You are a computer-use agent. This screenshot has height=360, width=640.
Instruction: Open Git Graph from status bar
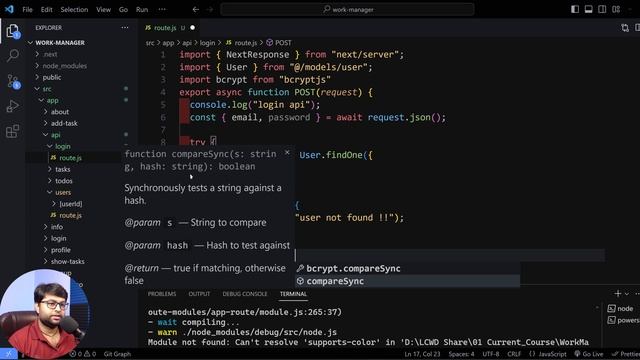118,354
